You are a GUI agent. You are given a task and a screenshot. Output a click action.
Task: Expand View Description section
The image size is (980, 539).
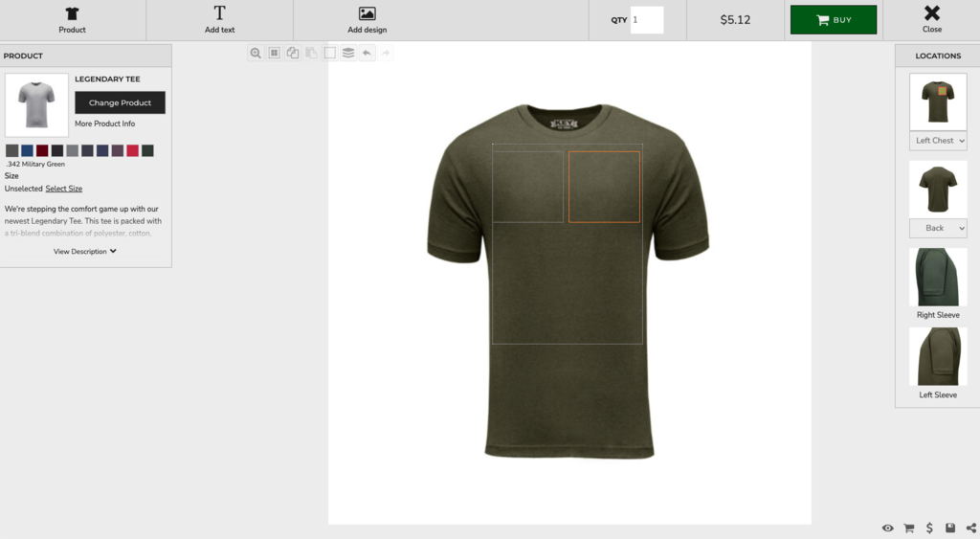[x=85, y=252]
